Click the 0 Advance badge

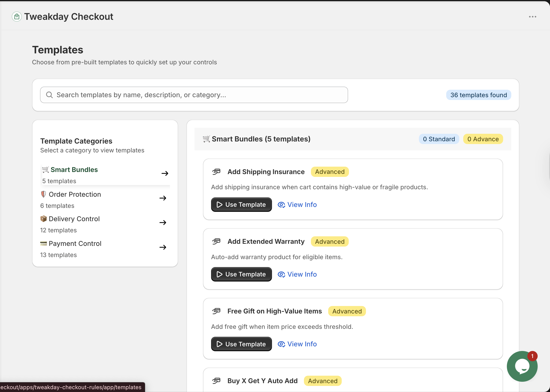click(483, 139)
